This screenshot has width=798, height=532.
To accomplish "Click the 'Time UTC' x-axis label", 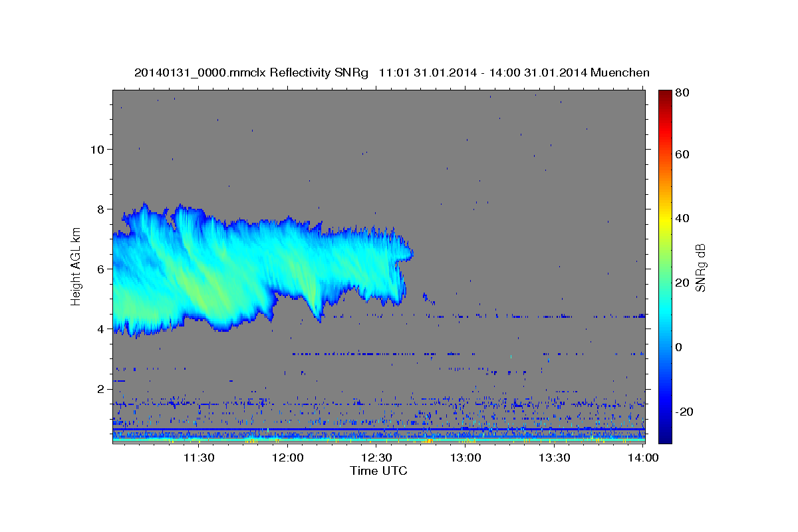I will tap(378, 471).
